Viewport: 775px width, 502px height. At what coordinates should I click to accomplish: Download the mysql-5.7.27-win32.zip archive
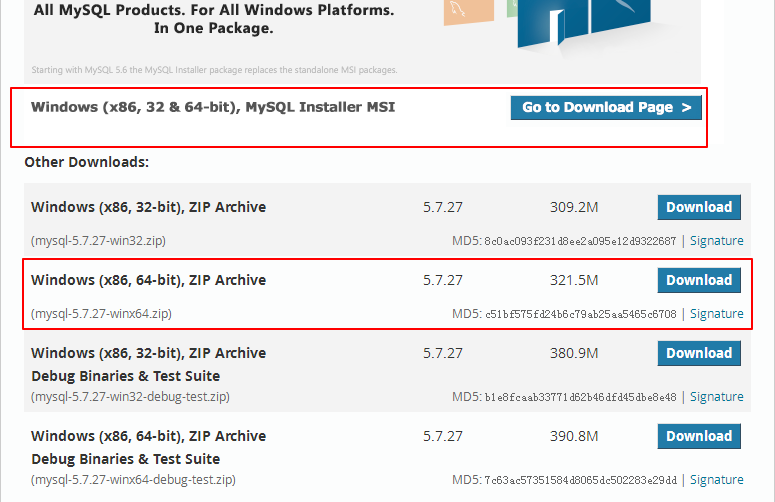(699, 207)
